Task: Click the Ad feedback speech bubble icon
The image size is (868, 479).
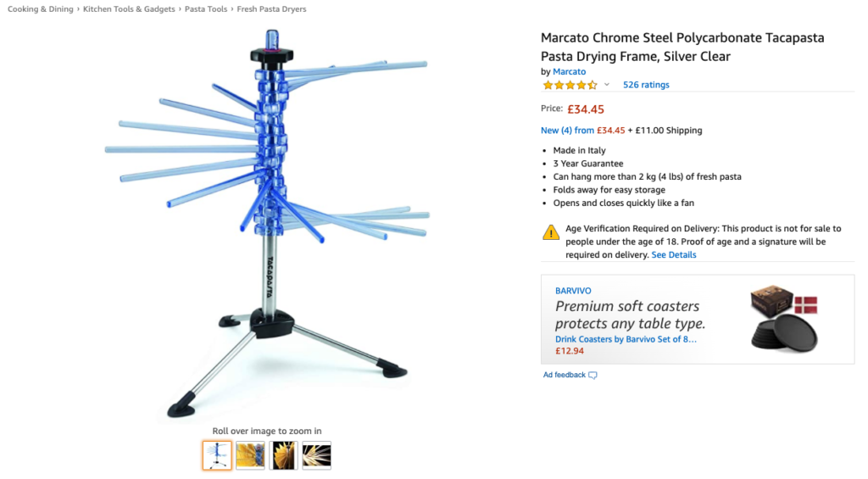Action: click(593, 376)
